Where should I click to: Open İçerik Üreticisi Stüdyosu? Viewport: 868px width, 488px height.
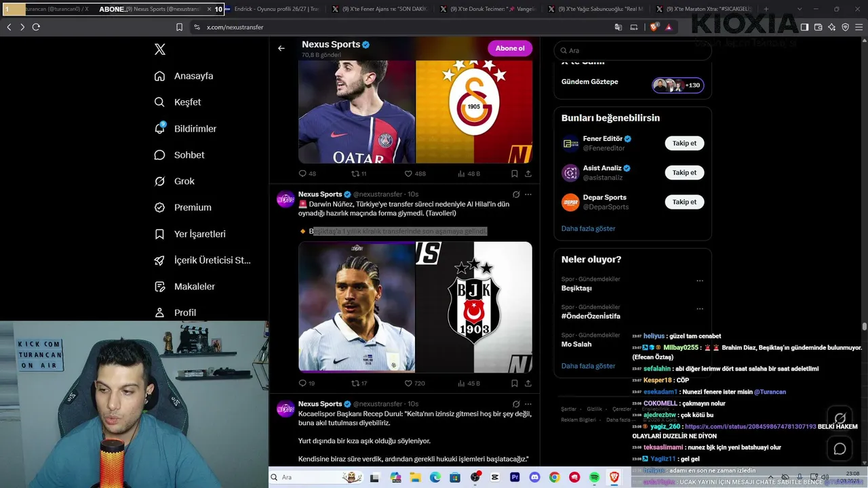[x=202, y=260]
